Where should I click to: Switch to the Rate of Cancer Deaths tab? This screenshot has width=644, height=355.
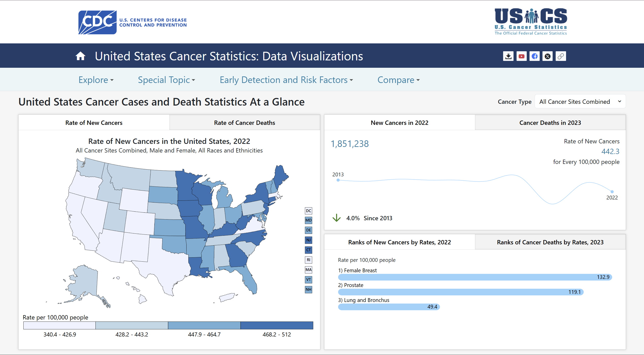244,123
